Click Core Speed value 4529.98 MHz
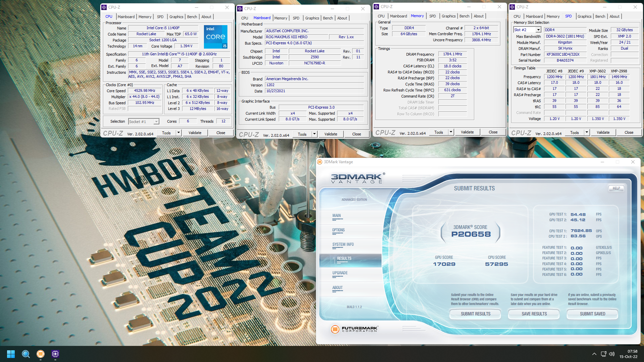 [x=145, y=91]
